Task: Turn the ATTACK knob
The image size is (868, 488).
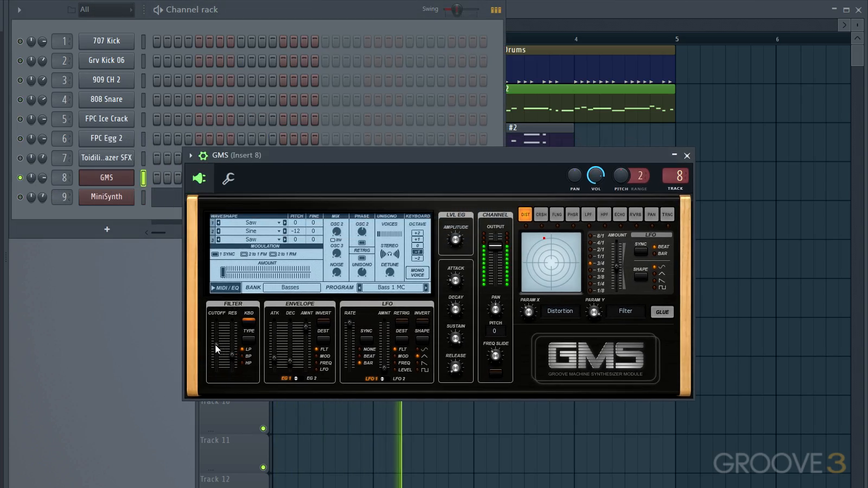Action: [x=455, y=280]
